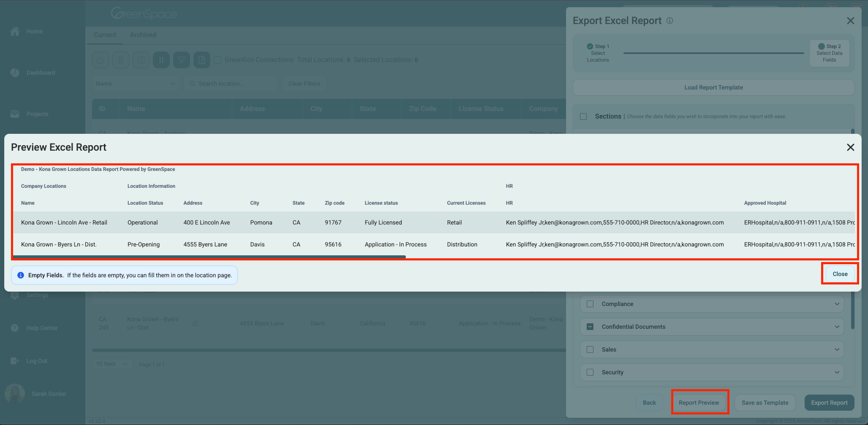
Task: Click the Zip Code column header
Action: [422, 109]
